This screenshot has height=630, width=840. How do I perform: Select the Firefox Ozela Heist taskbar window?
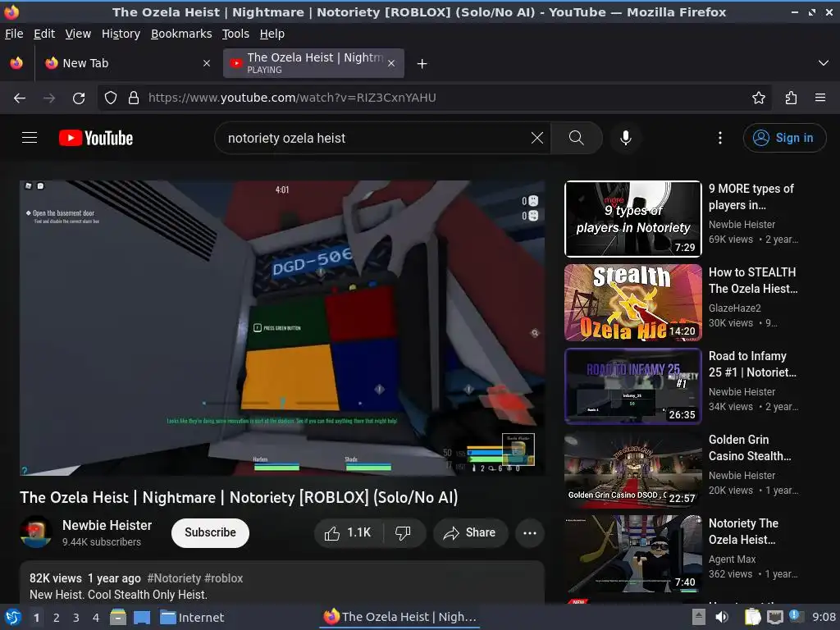click(x=400, y=617)
